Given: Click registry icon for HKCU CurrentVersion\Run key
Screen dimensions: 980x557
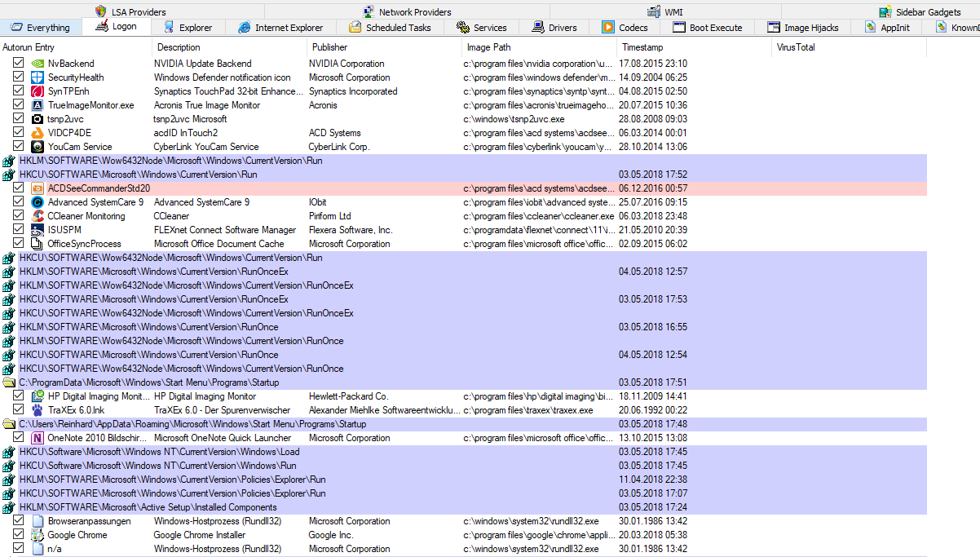Looking at the screenshot, I should (x=9, y=175).
